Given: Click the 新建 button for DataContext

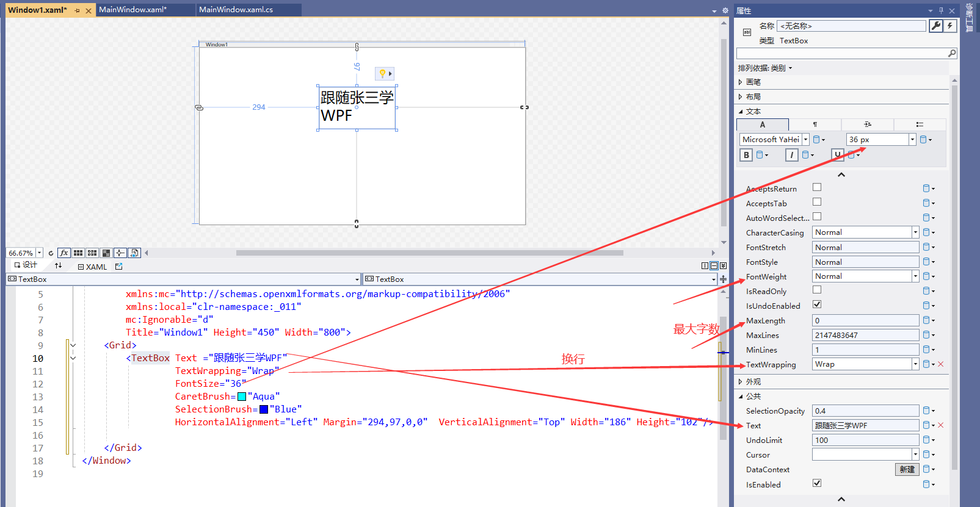Looking at the screenshot, I should pyautogui.click(x=907, y=469).
